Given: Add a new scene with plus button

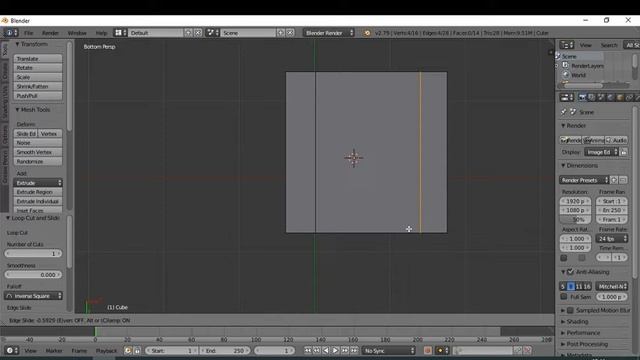Looking at the screenshot, I should pyautogui.click(x=281, y=33).
